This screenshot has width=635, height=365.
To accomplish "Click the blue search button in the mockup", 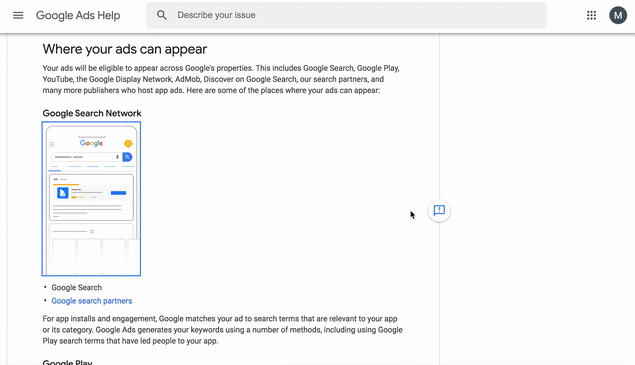I will (x=128, y=157).
